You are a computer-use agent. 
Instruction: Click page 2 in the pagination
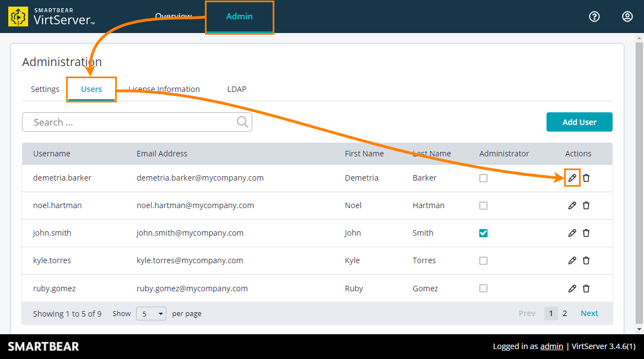(565, 313)
